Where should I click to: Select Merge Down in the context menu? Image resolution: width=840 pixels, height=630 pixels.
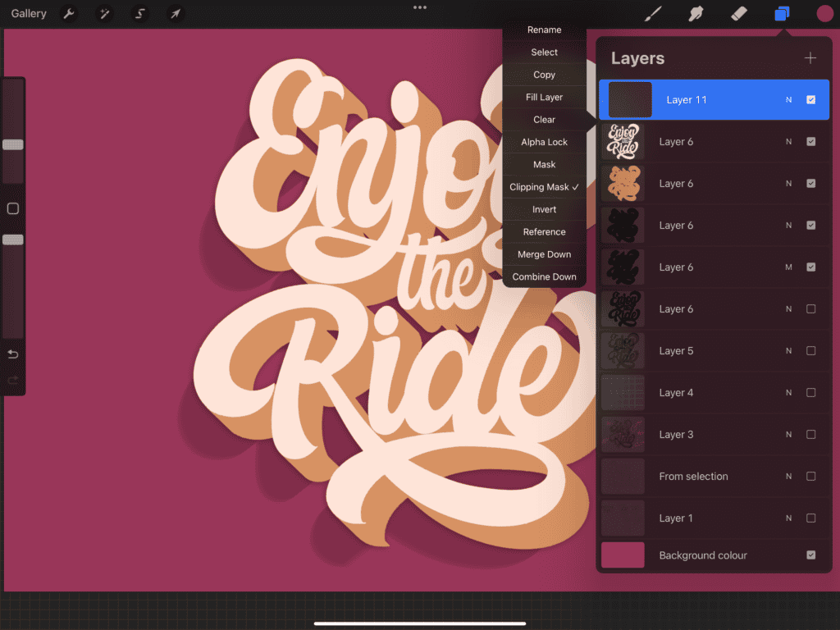[544, 254]
